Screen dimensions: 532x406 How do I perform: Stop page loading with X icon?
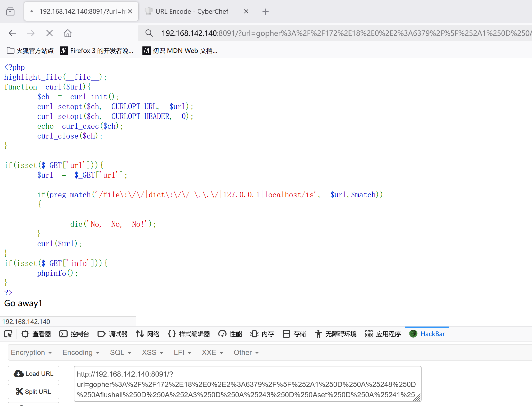coord(49,33)
